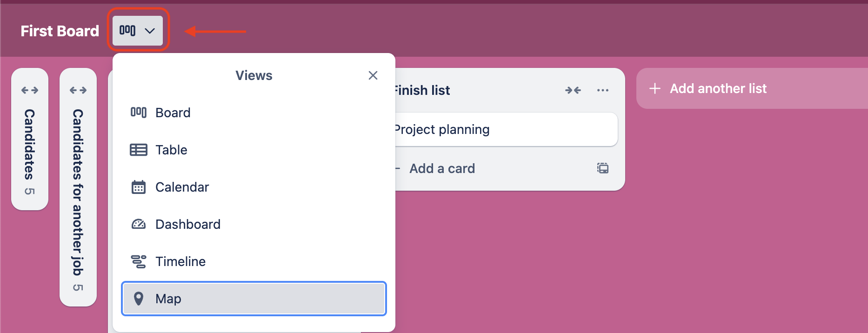The width and height of the screenshot is (868, 333).
Task: Click the Table view icon
Action: [x=138, y=149]
